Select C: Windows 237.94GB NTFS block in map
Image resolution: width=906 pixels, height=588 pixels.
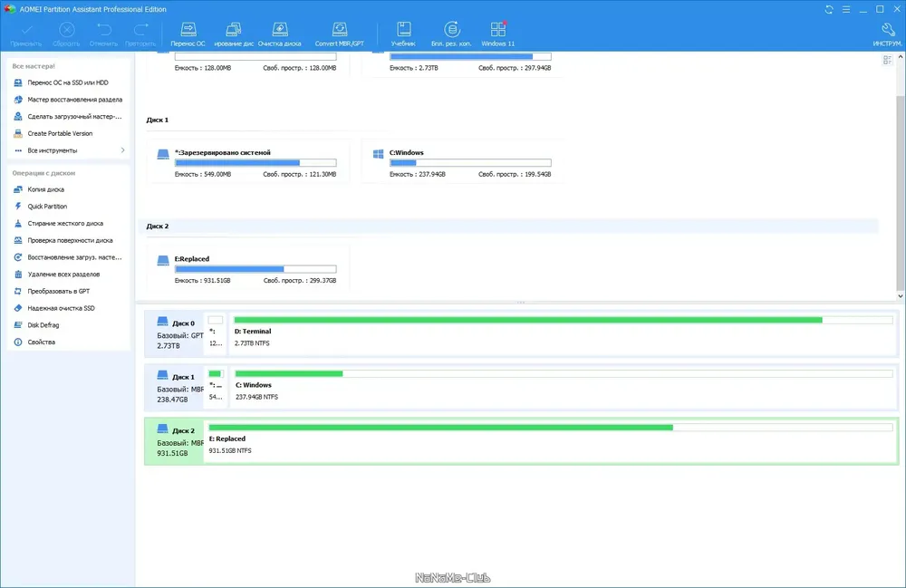coord(564,388)
